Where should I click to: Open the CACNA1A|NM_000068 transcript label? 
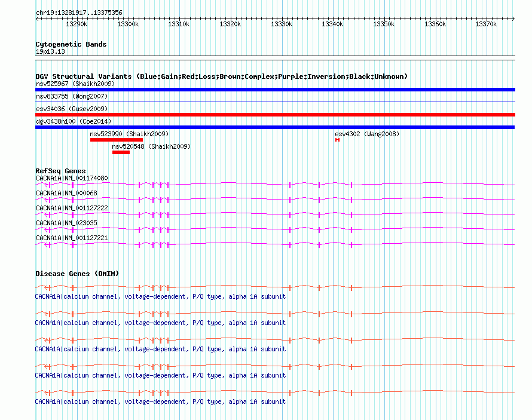(x=66, y=193)
